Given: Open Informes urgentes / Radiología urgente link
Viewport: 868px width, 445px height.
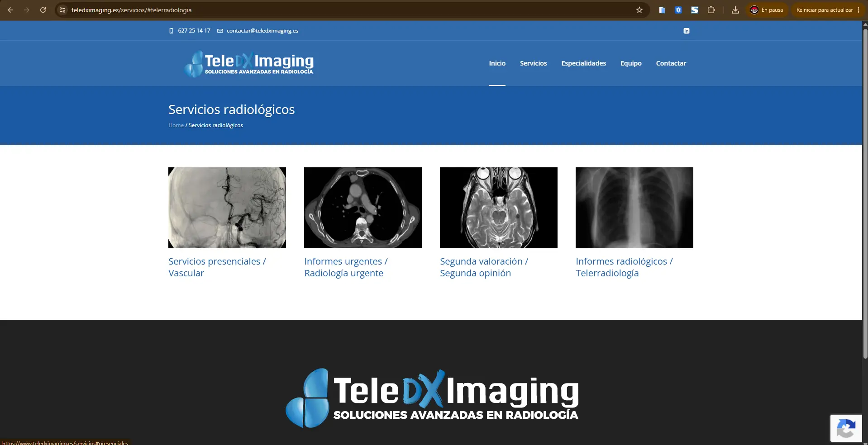Looking at the screenshot, I should click(346, 267).
